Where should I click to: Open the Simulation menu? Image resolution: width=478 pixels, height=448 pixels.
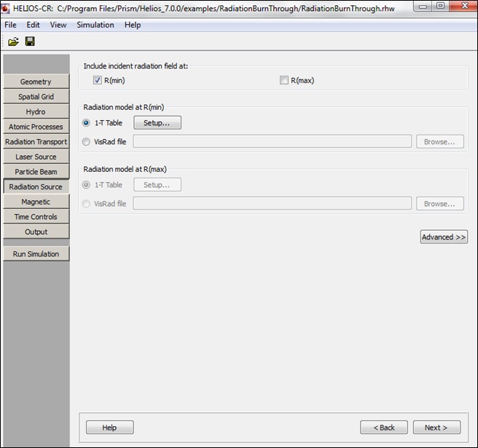95,25
